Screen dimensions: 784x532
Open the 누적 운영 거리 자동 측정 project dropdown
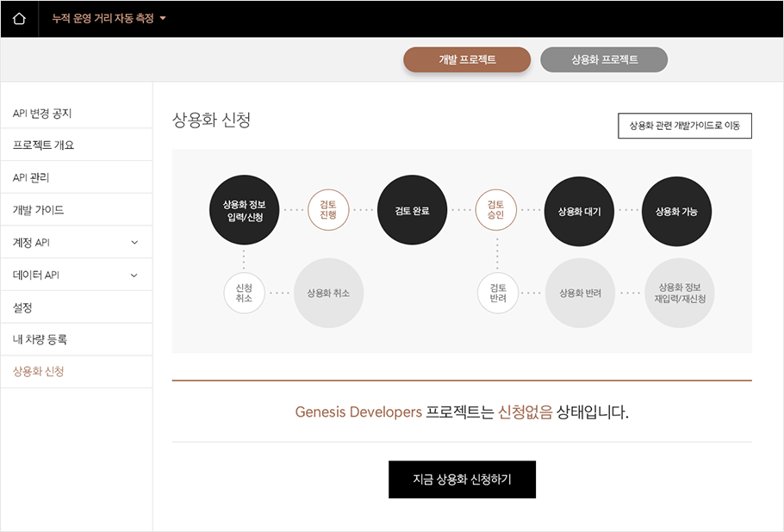(109, 18)
